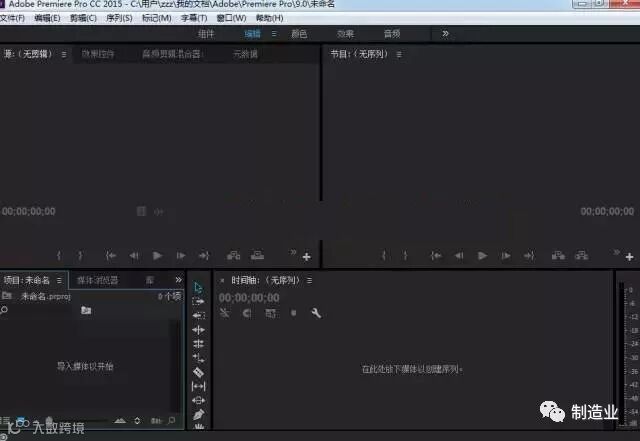Screen dimensions: 640x441
Task: Show more workspaces via chevron overflow
Action: 445,33
